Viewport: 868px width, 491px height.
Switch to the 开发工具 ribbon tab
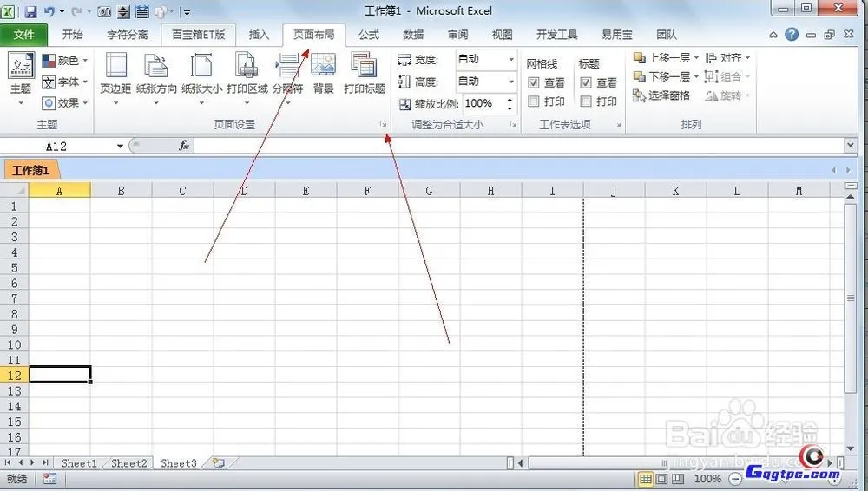coord(557,35)
